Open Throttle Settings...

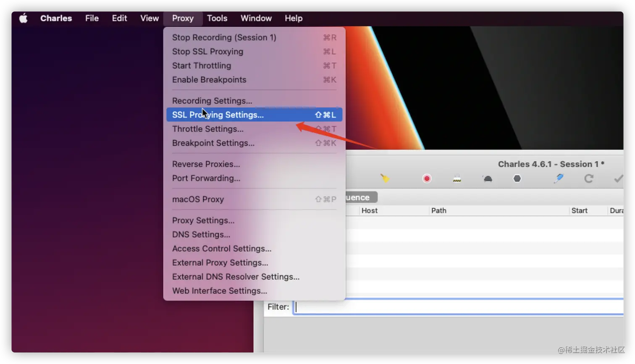(254, 129)
